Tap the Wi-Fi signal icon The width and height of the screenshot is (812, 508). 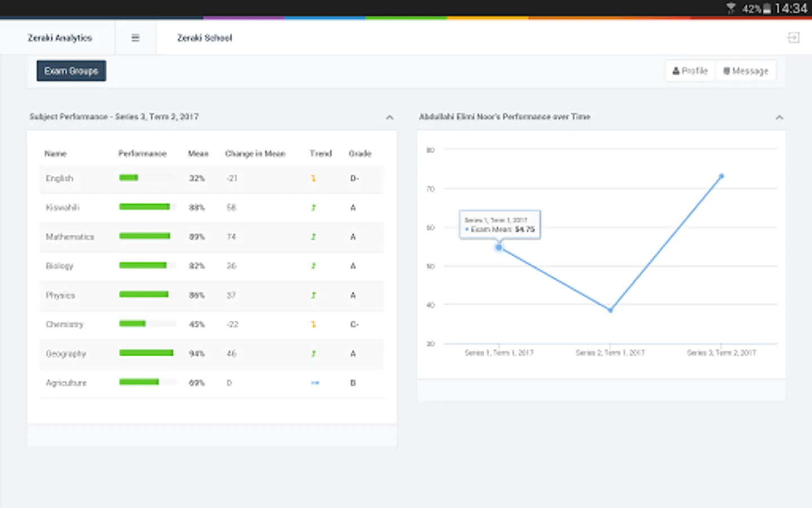pos(731,8)
